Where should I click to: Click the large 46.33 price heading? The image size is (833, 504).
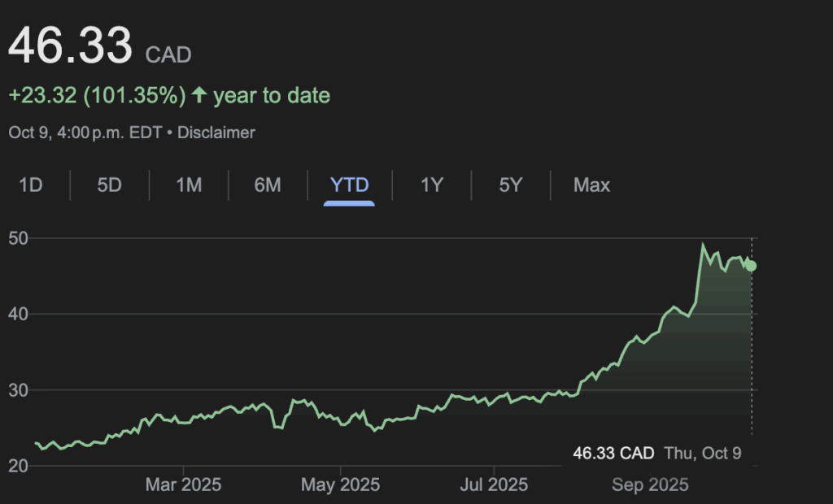[70, 46]
